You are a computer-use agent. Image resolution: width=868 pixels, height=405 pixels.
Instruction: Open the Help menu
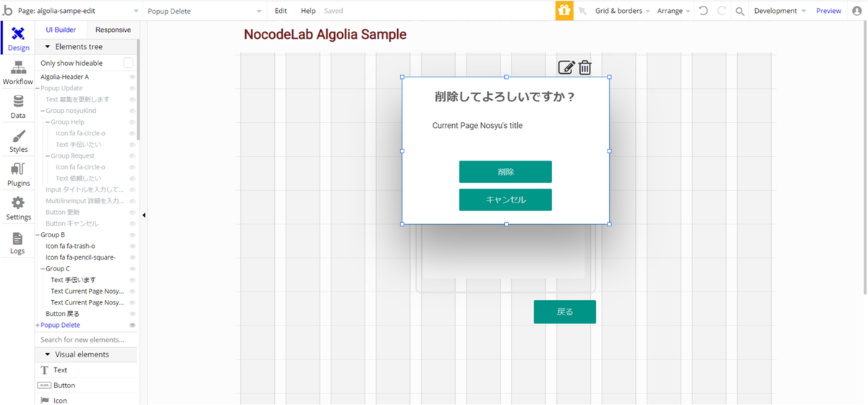(308, 11)
